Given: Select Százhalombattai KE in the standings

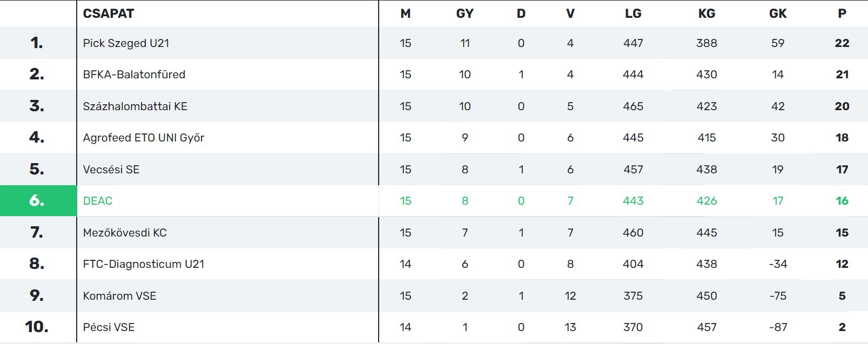Looking at the screenshot, I should pos(135,106).
